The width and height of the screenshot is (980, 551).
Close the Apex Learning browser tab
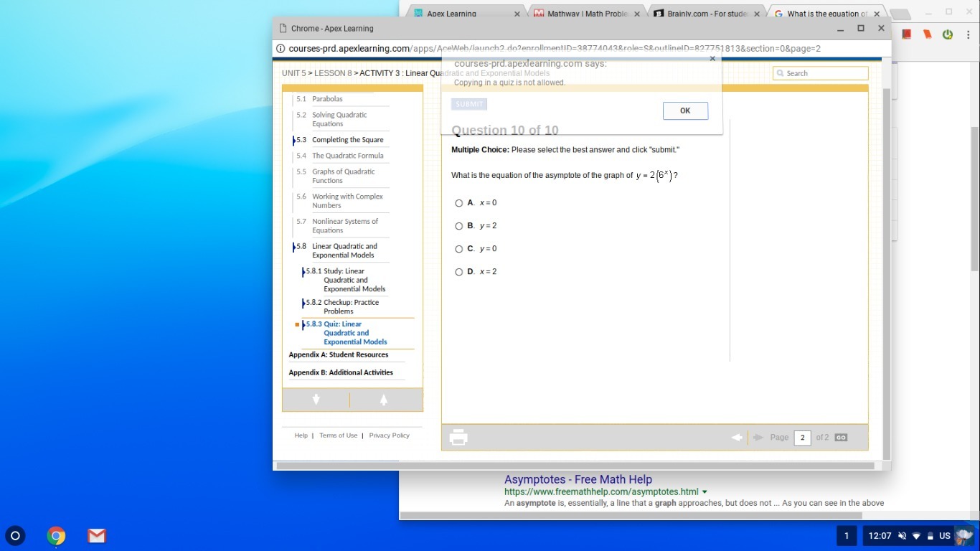point(518,14)
